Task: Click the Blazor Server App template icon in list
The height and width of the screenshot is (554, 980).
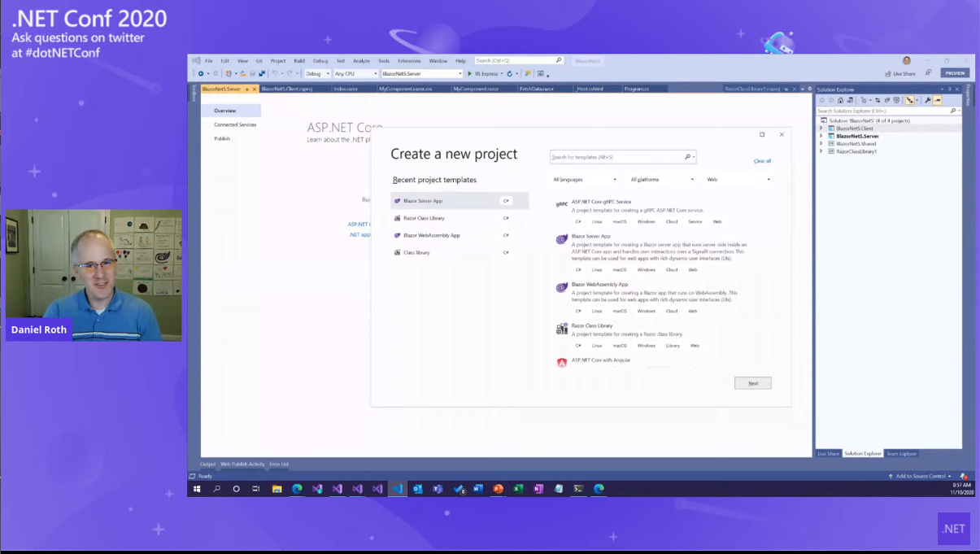Action: coord(562,239)
